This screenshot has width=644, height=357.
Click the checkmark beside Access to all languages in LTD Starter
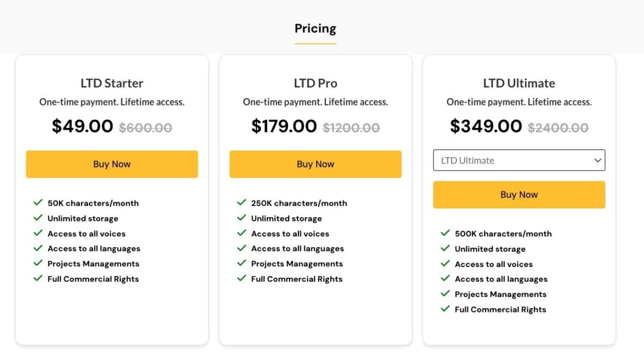[38, 248]
